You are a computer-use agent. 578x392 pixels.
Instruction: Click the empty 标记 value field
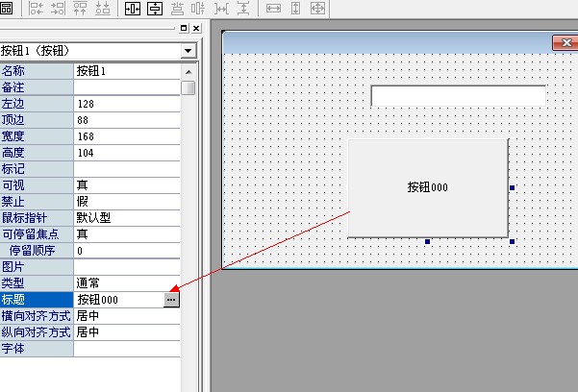tap(126, 169)
